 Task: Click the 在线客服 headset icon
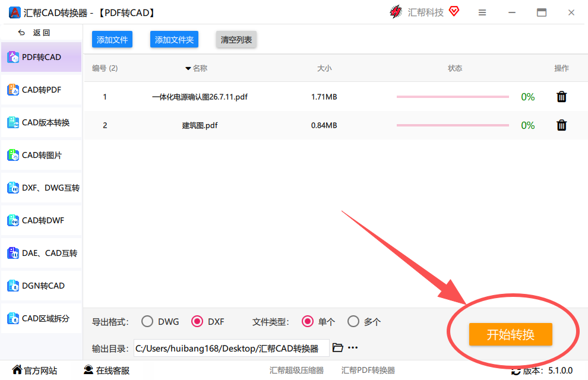click(88, 370)
